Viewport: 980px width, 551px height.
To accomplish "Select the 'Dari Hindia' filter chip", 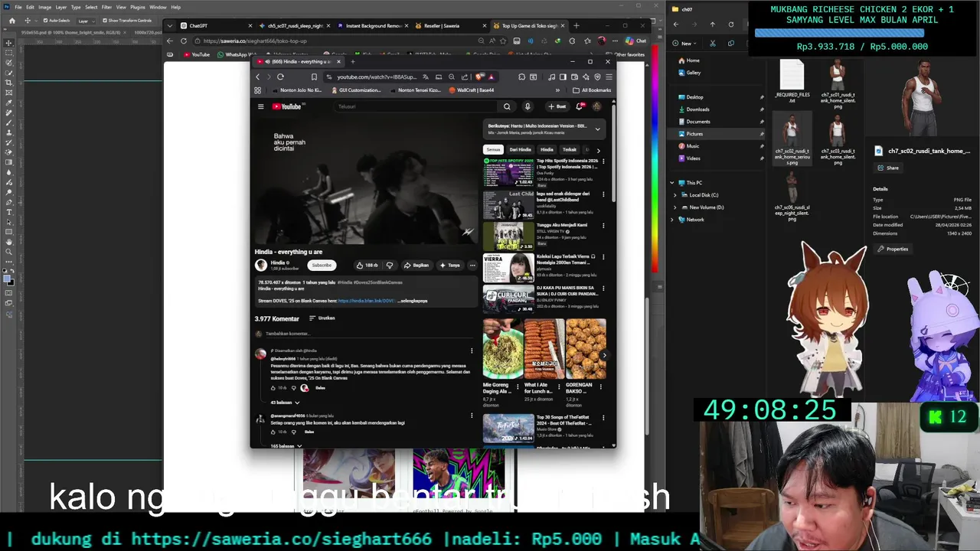I will (x=520, y=149).
